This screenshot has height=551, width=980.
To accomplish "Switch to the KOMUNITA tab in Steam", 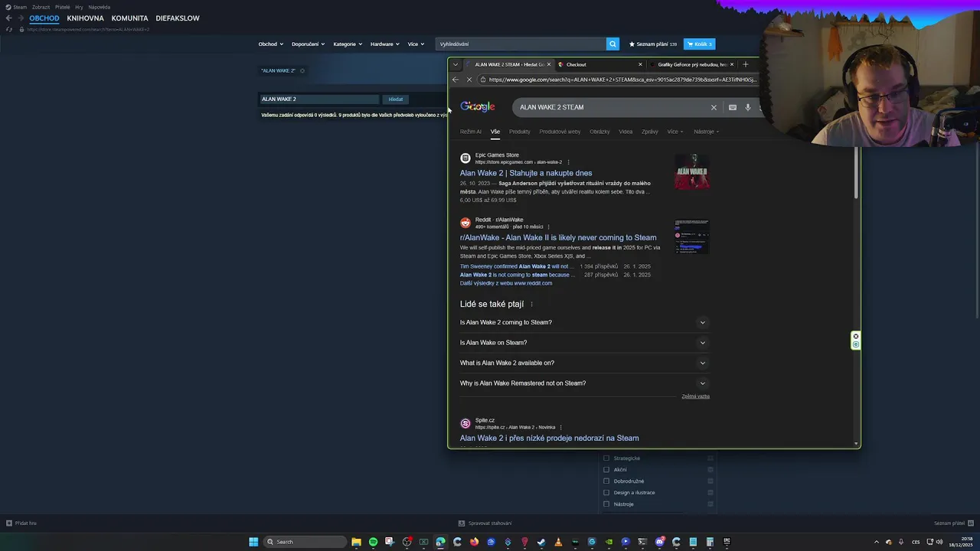I will 129,18.
